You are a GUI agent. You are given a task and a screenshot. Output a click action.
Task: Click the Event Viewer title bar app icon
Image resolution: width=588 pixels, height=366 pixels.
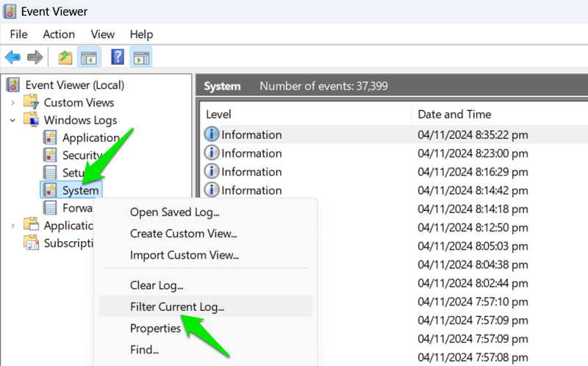(x=10, y=11)
